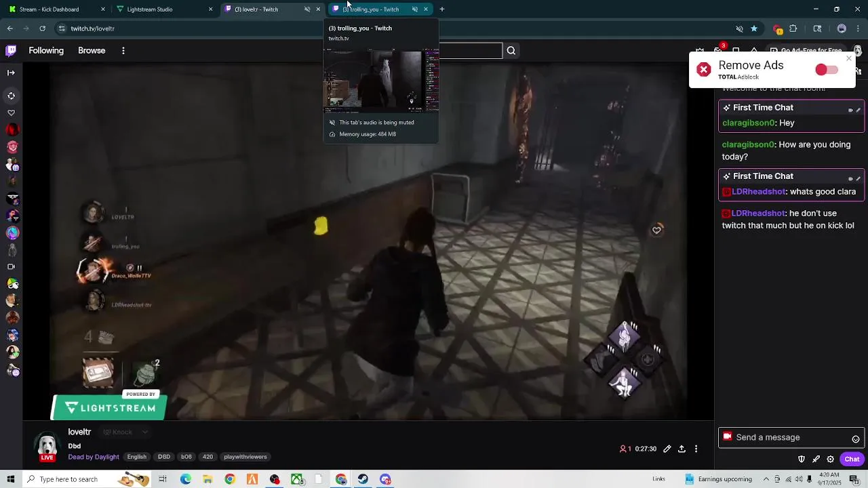This screenshot has height=488, width=868.
Task: Click the loveltr channel name
Action: coord(79,432)
